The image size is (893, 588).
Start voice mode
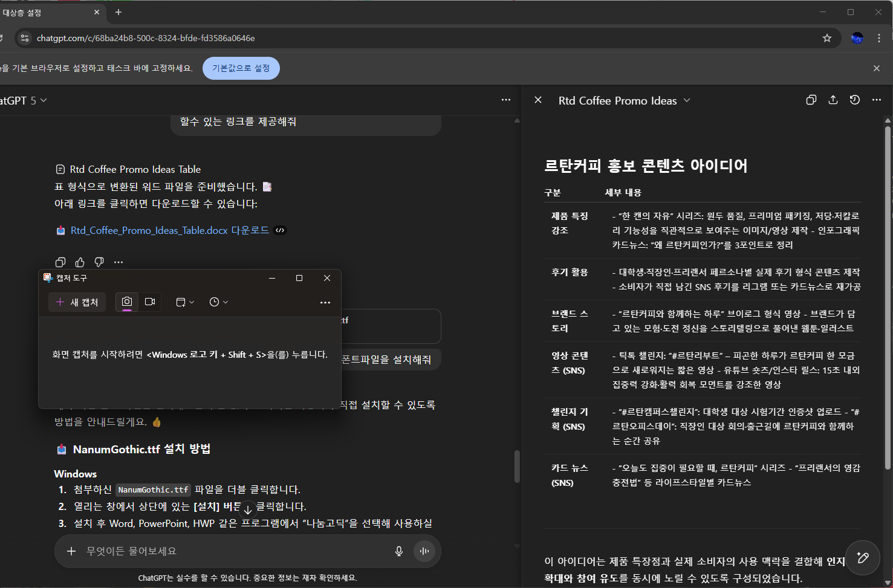coord(424,551)
